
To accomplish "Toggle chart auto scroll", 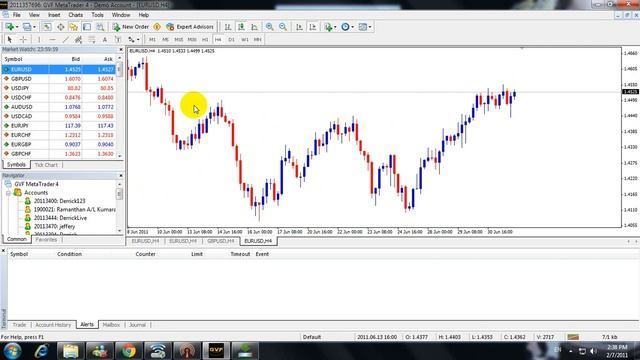I will tap(299, 27).
